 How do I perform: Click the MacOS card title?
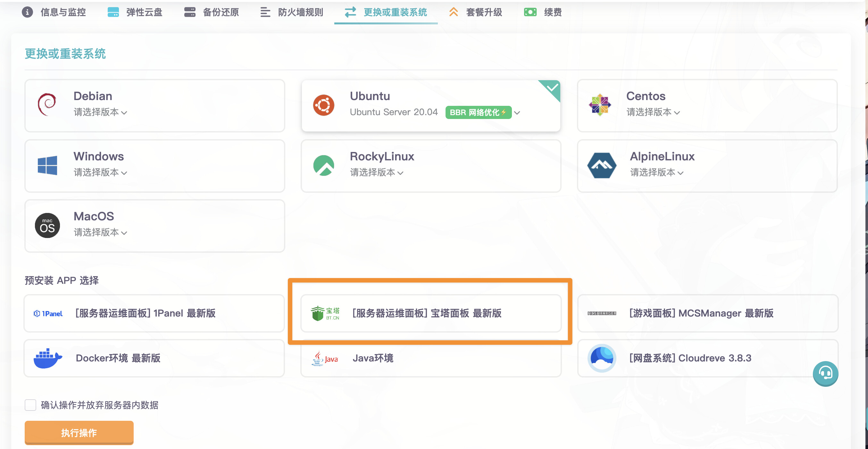pyautogui.click(x=94, y=216)
